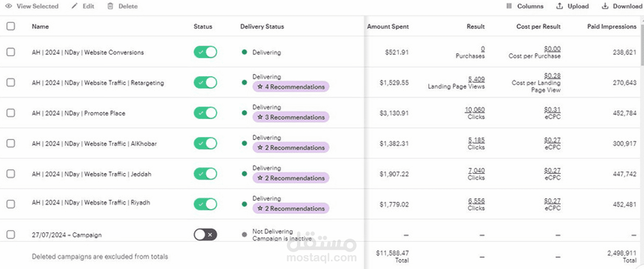Screen dimensions: 644x269
Task: Turn off the Riyadh campaign switch
Action: pyautogui.click(x=206, y=204)
